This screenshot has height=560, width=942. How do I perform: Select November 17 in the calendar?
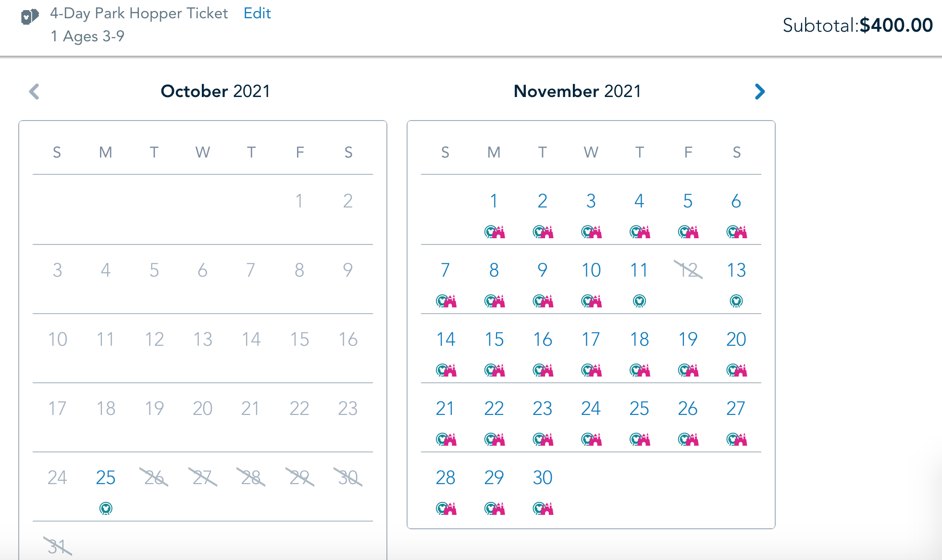591,339
